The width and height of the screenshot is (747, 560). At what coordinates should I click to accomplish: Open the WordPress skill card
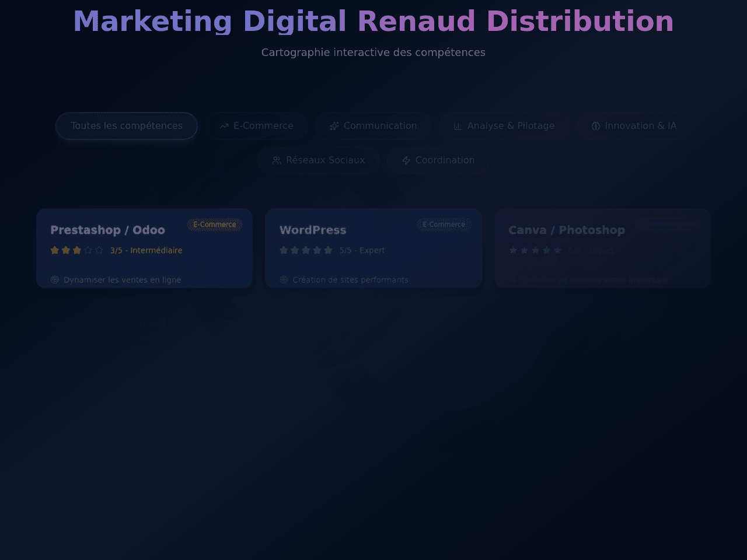[x=373, y=248]
